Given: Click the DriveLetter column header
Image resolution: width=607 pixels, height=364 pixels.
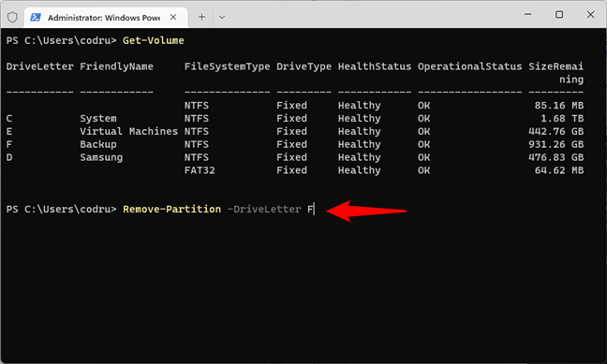Looking at the screenshot, I should click(40, 66).
